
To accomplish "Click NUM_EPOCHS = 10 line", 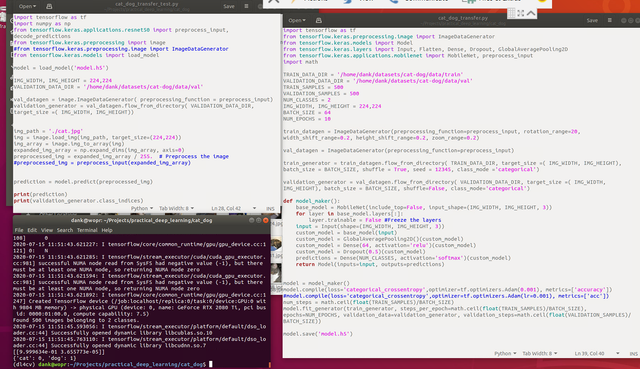I will pyautogui.click(x=307, y=119).
